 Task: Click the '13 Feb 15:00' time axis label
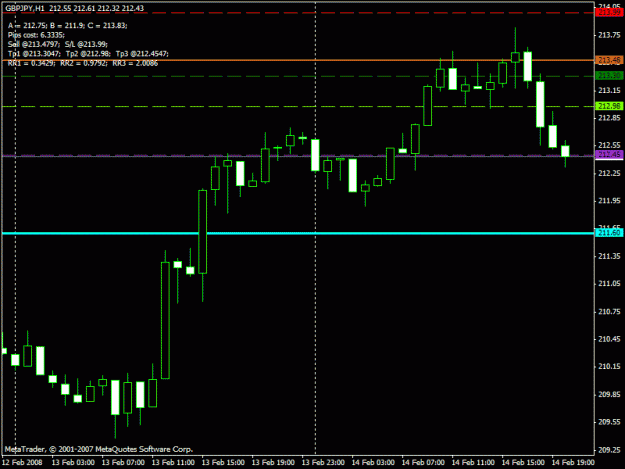223,462
